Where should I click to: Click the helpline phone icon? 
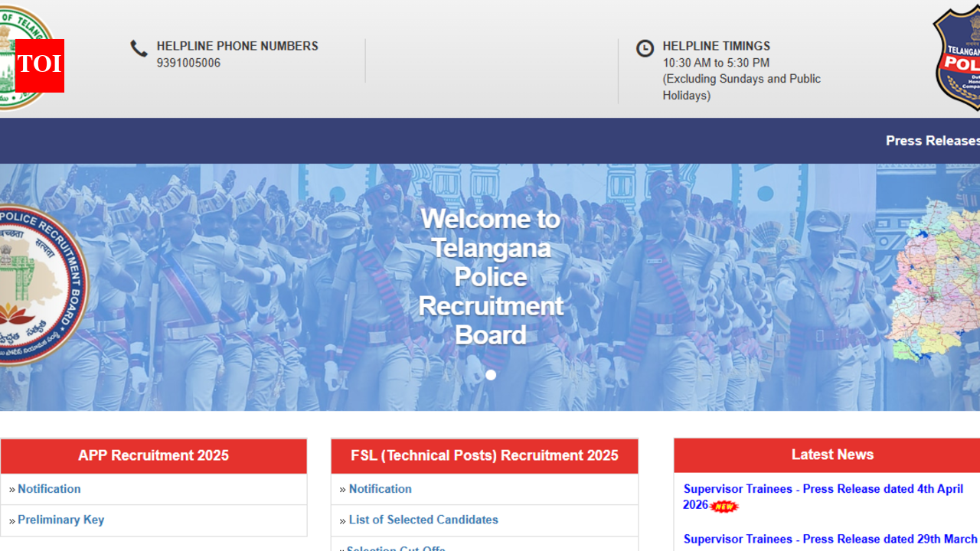(x=139, y=48)
